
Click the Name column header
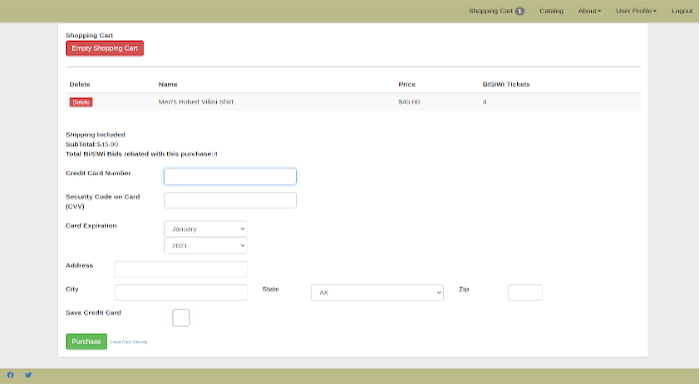168,84
